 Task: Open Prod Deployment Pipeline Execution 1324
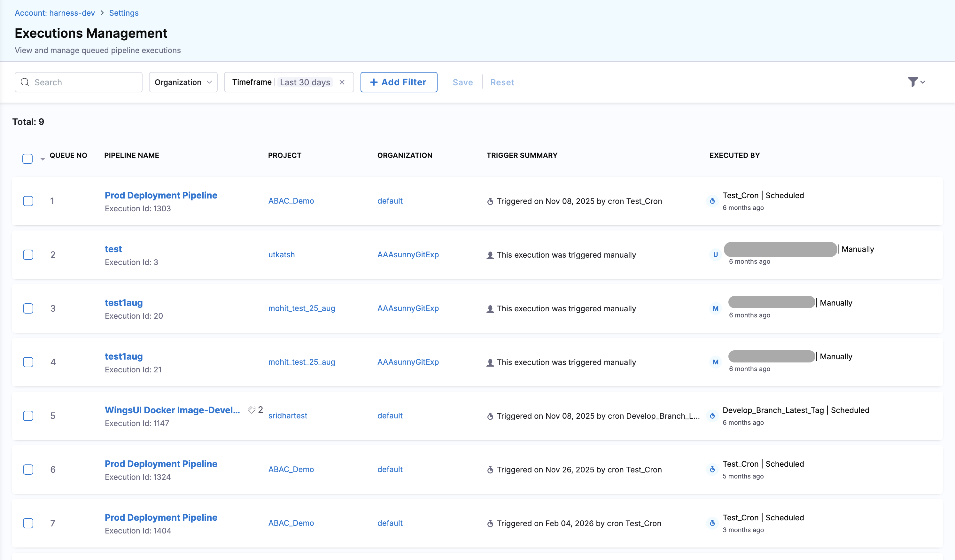[161, 464]
